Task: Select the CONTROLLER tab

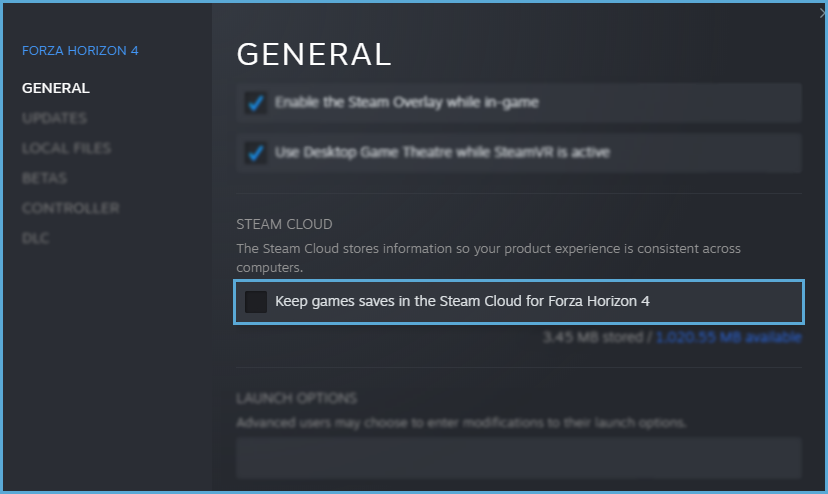Action: click(70, 208)
